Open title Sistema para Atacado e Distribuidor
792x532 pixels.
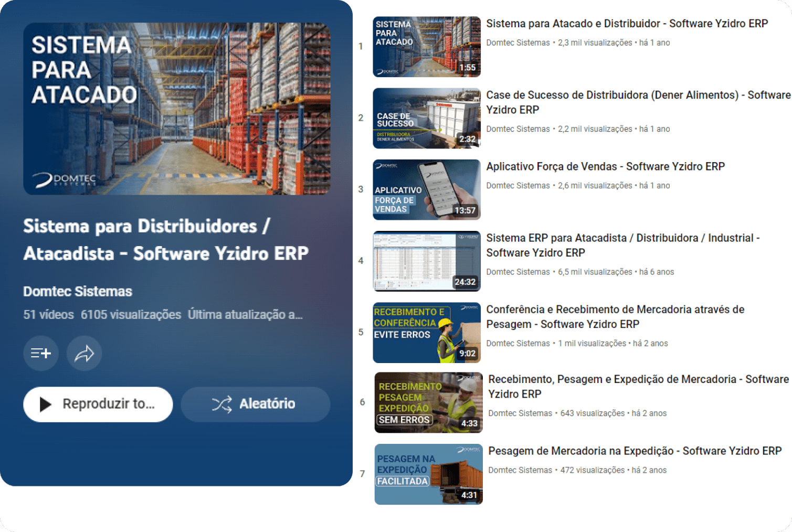(x=627, y=24)
